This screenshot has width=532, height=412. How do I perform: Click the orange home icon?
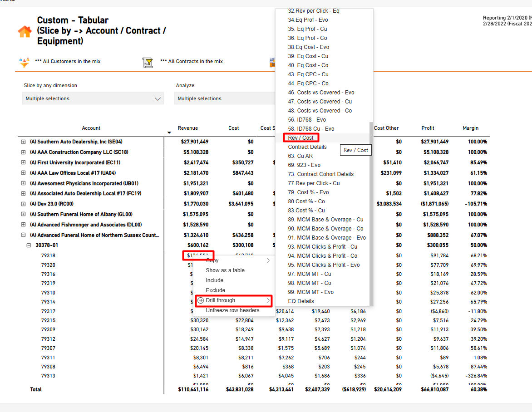coord(25,32)
